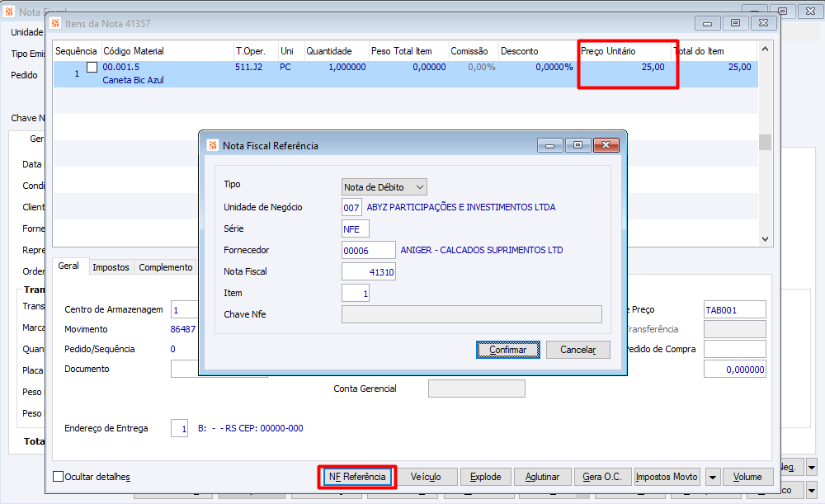This screenshot has height=504, width=825.
Task: Click the Itens da Nota window app icon
Action: click(x=55, y=23)
